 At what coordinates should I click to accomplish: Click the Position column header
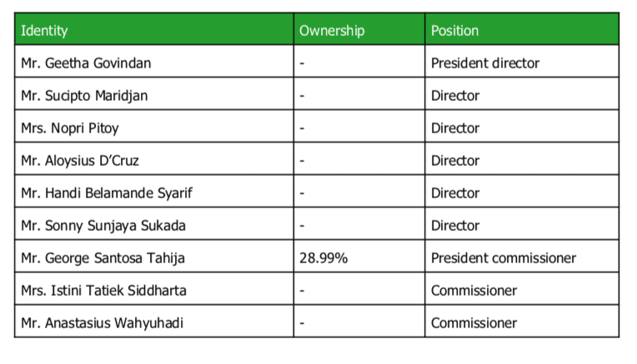pos(522,29)
